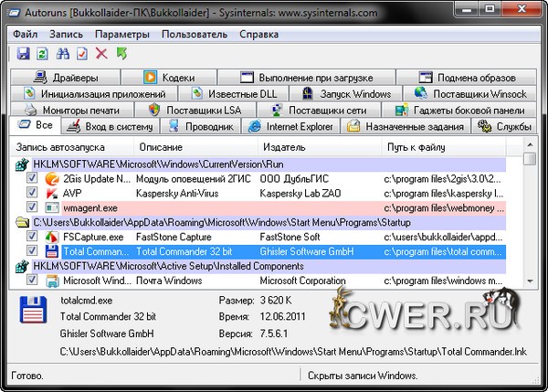548x392 pixels.
Task: Toggle the wmagent.exe entry checkbox
Action: click(x=32, y=207)
